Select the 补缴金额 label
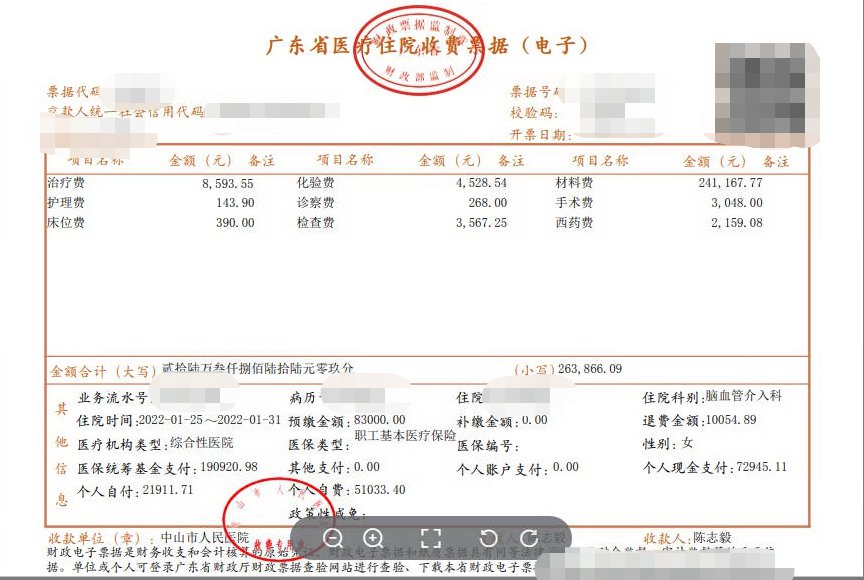 point(487,422)
